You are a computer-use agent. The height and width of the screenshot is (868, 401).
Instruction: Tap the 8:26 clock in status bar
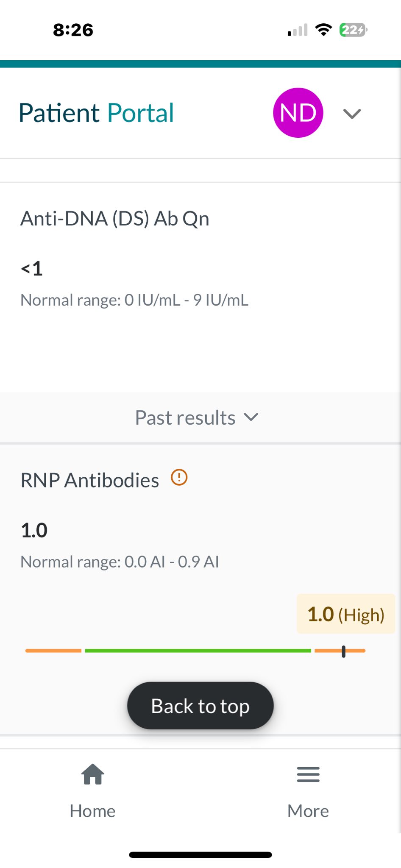(73, 30)
